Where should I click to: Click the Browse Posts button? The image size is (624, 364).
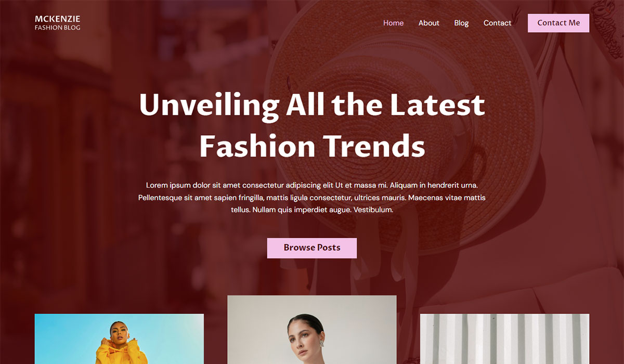click(x=312, y=248)
